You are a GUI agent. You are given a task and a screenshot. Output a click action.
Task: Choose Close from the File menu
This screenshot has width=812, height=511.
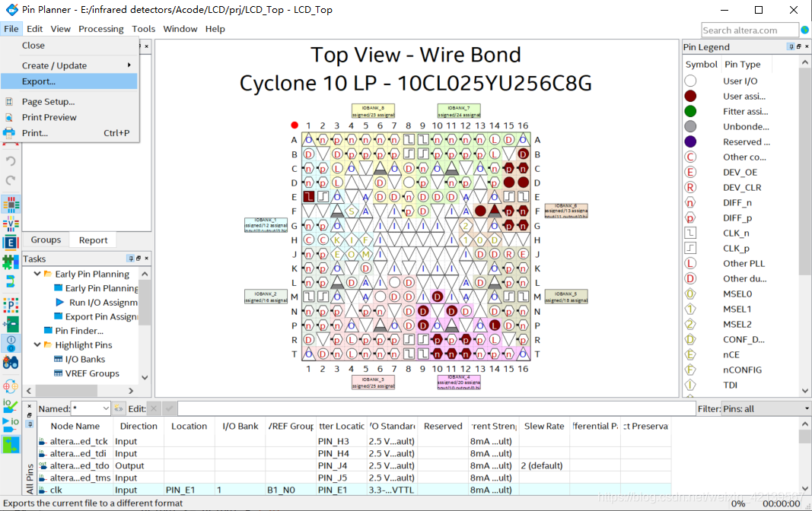point(69,46)
